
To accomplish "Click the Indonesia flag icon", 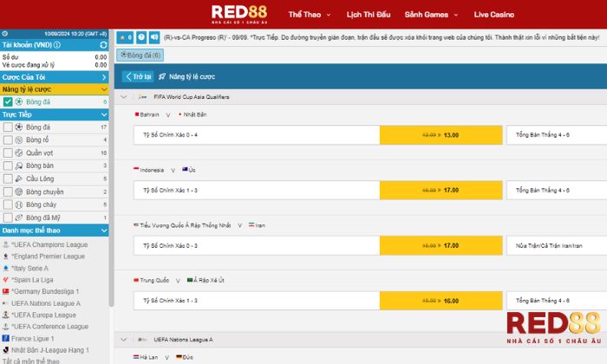I will [x=136, y=169].
